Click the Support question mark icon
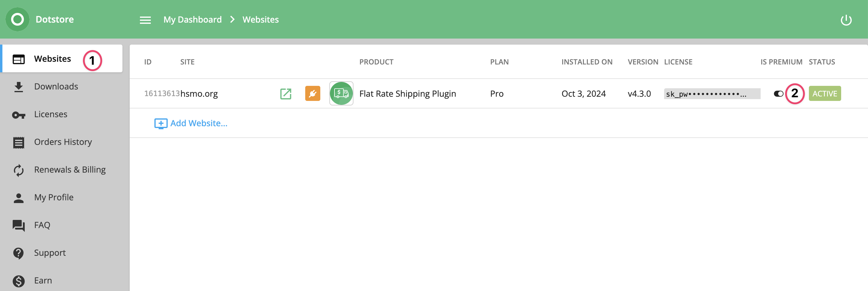The height and width of the screenshot is (291, 868). (18, 253)
